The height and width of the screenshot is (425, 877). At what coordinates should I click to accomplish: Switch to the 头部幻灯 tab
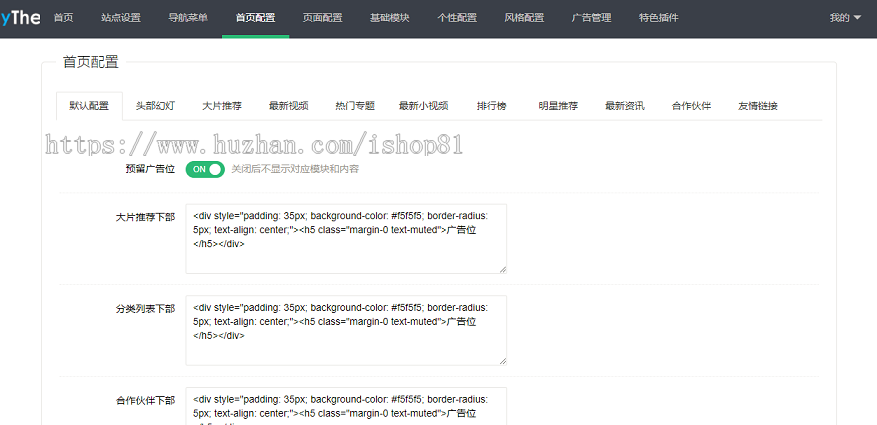pyautogui.click(x=155, y=106)
